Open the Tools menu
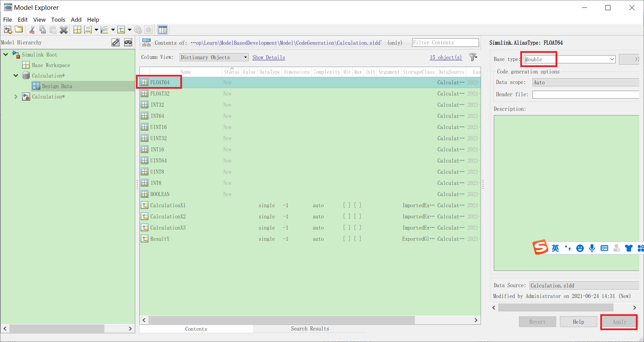644x342 pixels. (58, 20)
